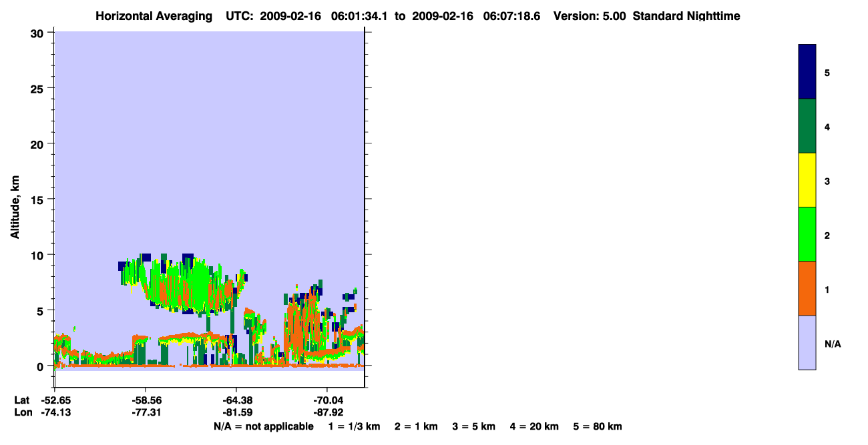Click the 'Version: 5.00' text in title
The image size is (868, 445).
pyautogui.click(x=590, y=16)
